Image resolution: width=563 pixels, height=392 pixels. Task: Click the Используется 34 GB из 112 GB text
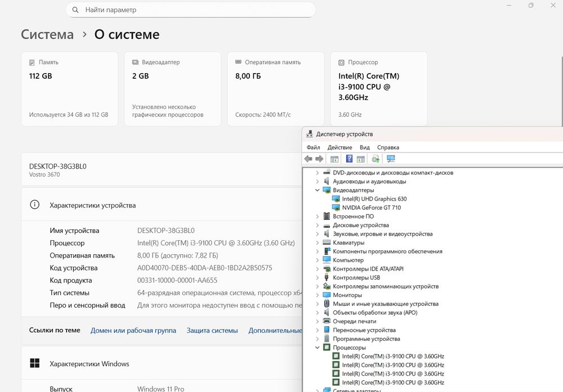pyautogui.click(x=69, y=115)
